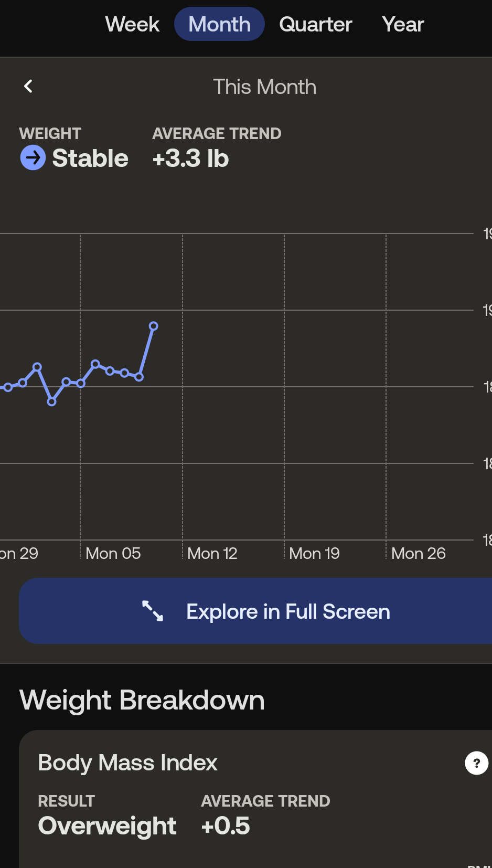Select the lowest data point on chart
This screenshot has width=492, height=868.
[x=51, y=402]
